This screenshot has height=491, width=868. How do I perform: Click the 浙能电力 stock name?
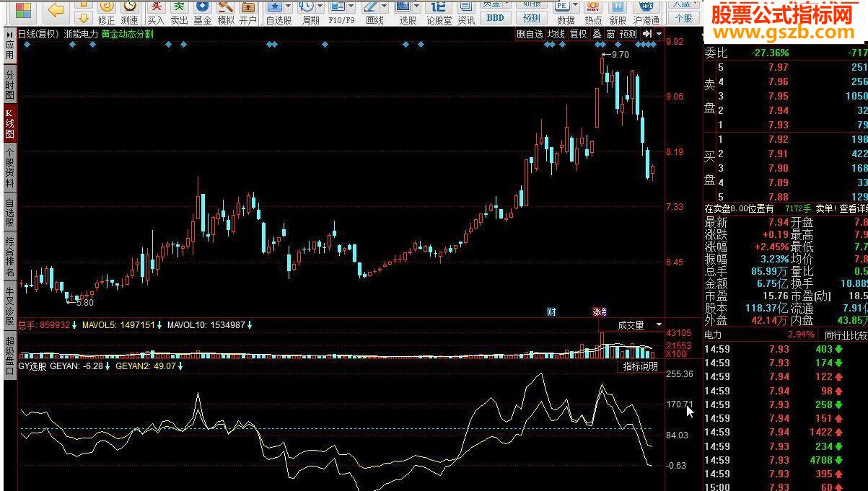pyautogui.click(x=81, y=34)
